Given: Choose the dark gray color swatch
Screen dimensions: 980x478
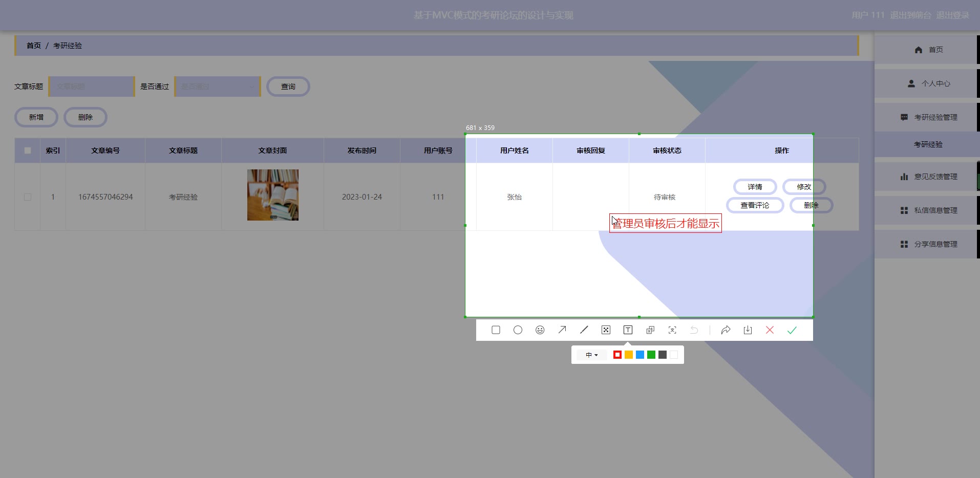Looking at the screenshot, I should point(663,355).
